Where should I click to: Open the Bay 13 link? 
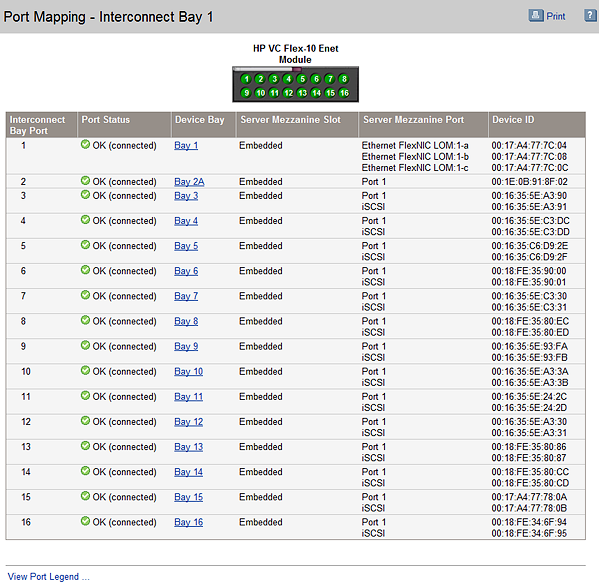(x=188, y=447)
